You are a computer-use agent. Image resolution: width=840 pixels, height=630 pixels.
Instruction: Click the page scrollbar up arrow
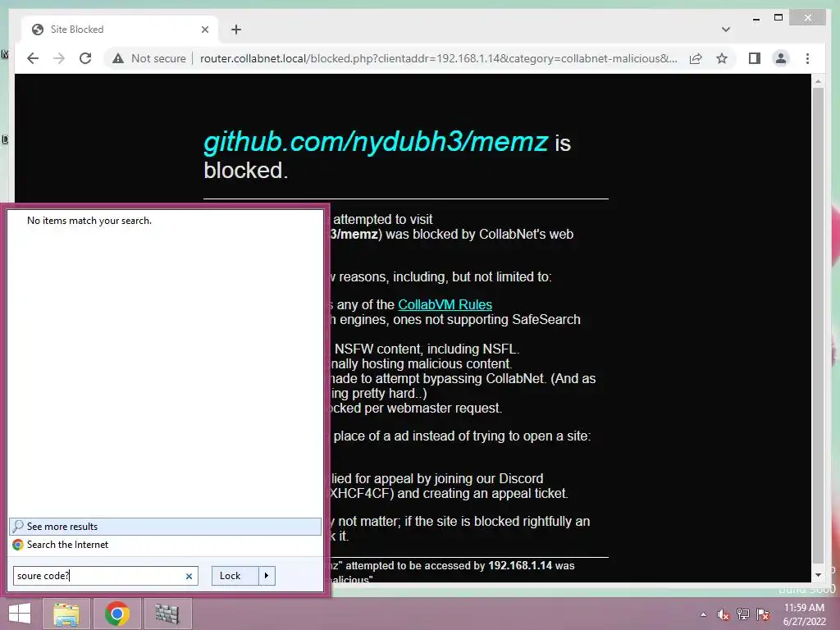[818, 81]
